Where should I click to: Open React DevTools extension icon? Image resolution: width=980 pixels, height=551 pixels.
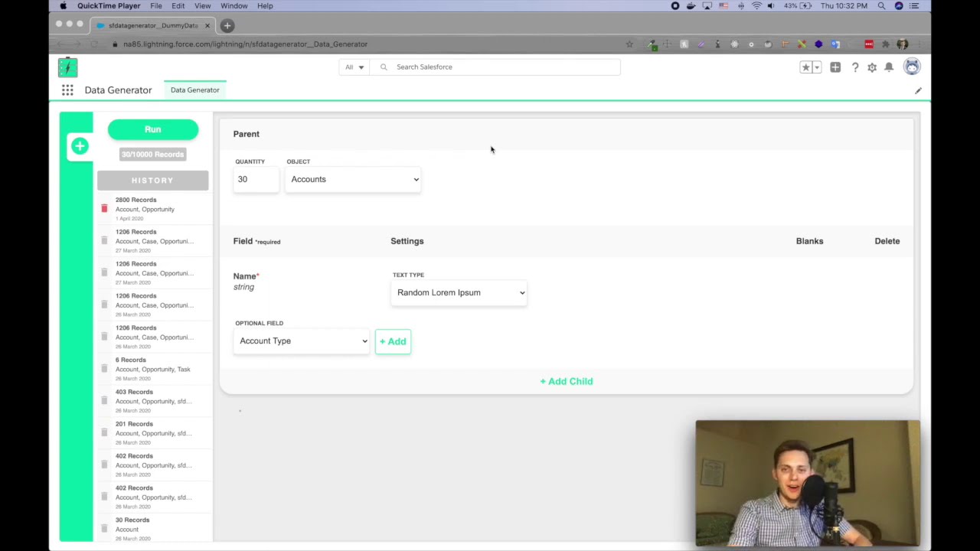click(x=734, y=44)
